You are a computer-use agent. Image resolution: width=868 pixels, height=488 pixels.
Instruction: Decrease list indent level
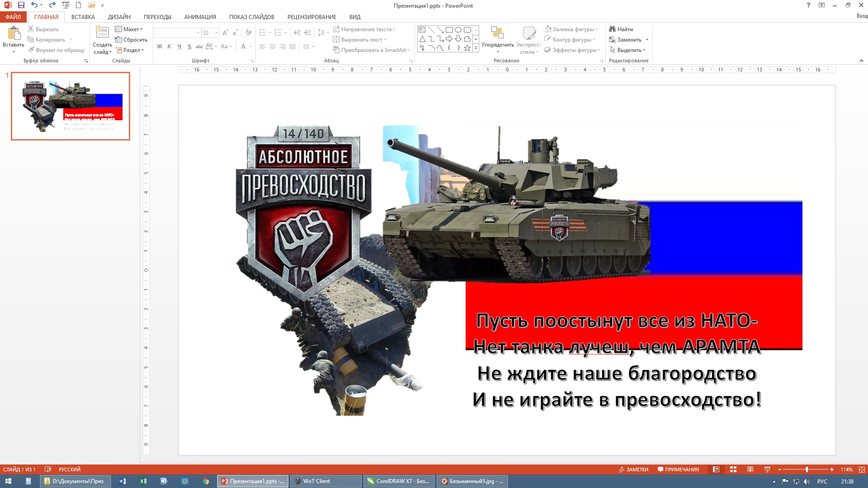(x=297, y=33)
